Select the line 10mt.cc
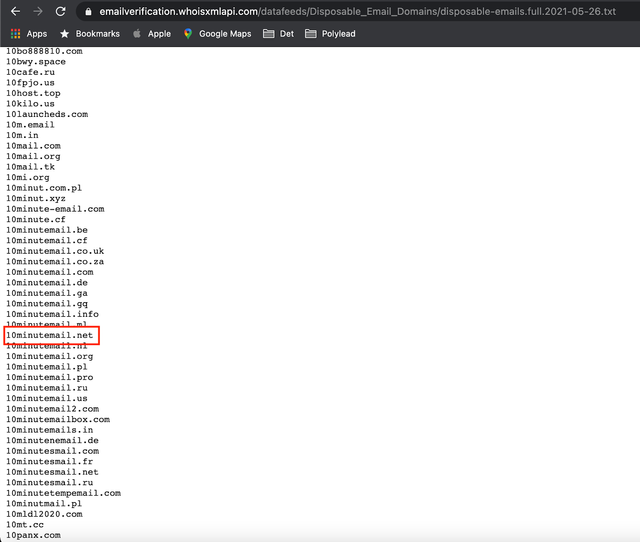 (25, 525)
